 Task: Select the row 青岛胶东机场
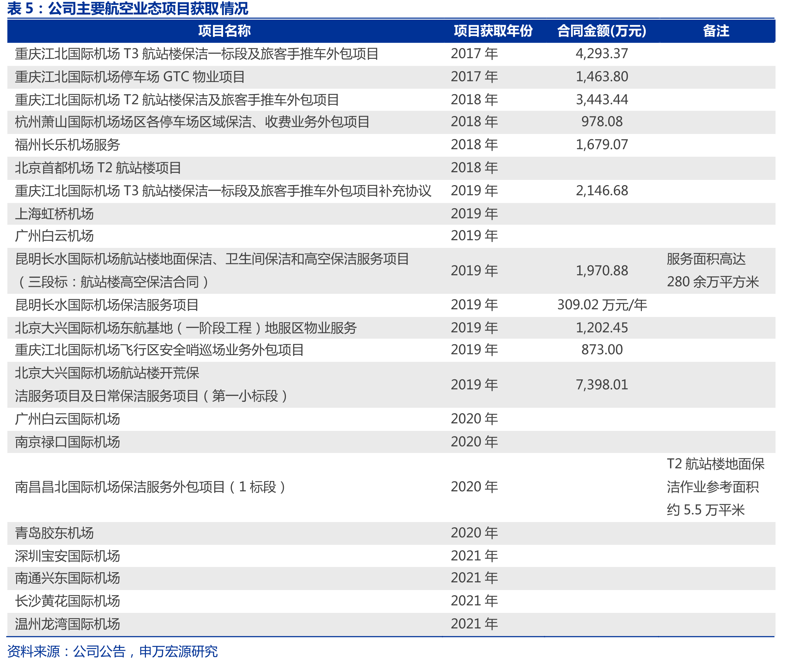pyautogui.click(x=391, y=533)
